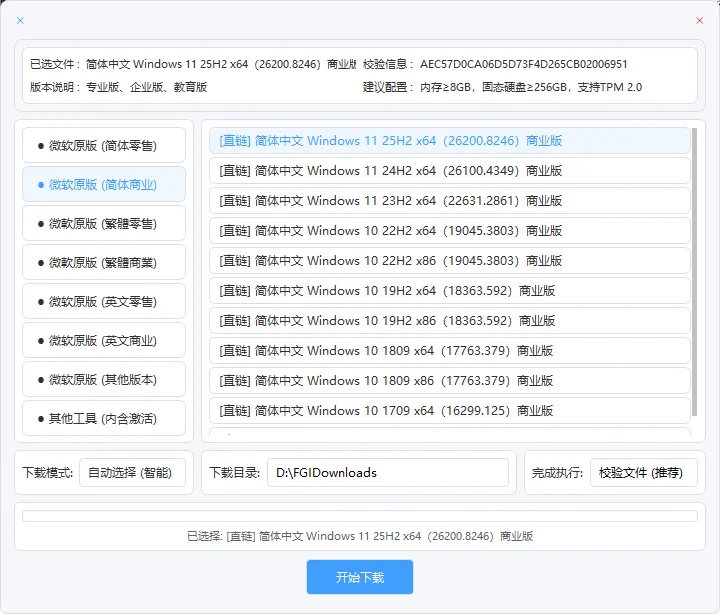Click the empty download progress bar

[360, 516]
